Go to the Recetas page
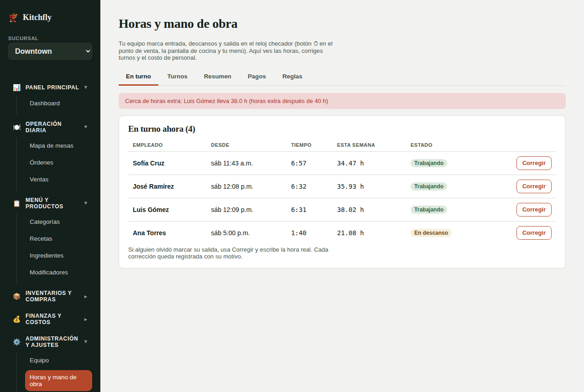The width and height of the screenshot is (584, 392). click(x=58, y=239)
